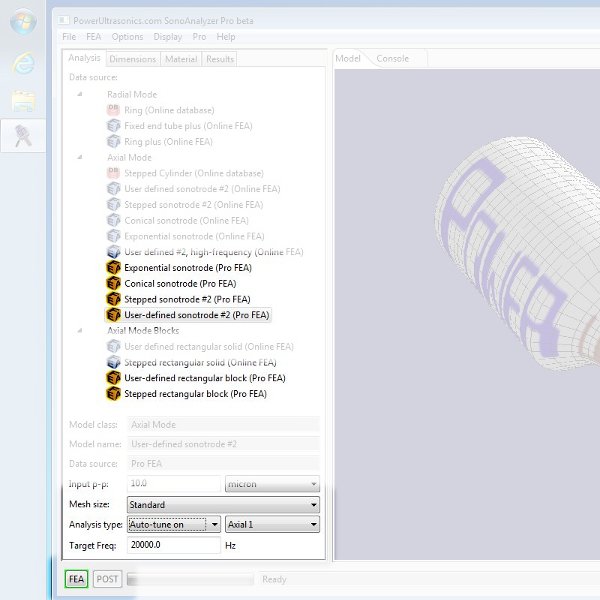Image resolution: width=600 pixels, height=600 pixels.
Task: Collapse the Axial Mode Blocks tree group
Action: (x=80, y=330)
